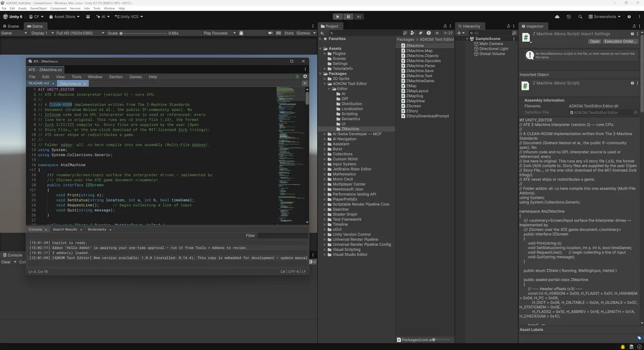The image size is (644, 350).
Task: Switch to the Search Results tab
Action: [64, 229]
